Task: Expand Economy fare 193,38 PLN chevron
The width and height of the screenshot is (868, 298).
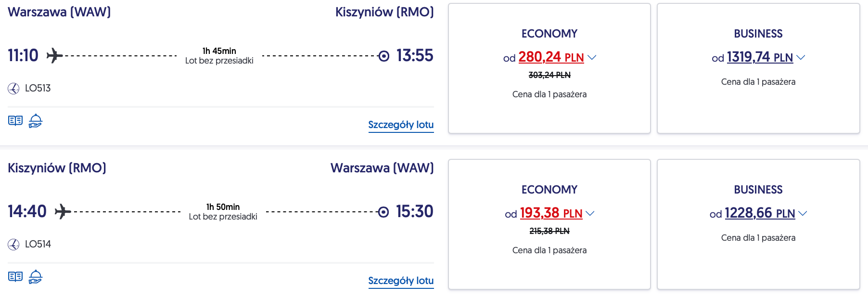Action: click(590, 213)
